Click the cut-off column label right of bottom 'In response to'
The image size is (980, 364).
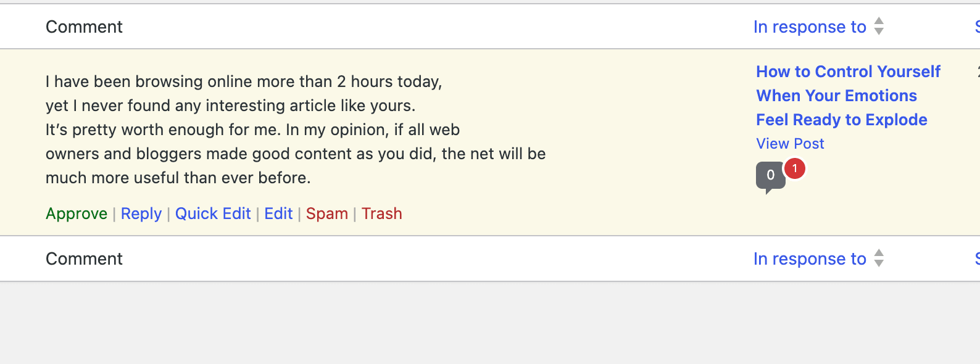click(977, 259)
